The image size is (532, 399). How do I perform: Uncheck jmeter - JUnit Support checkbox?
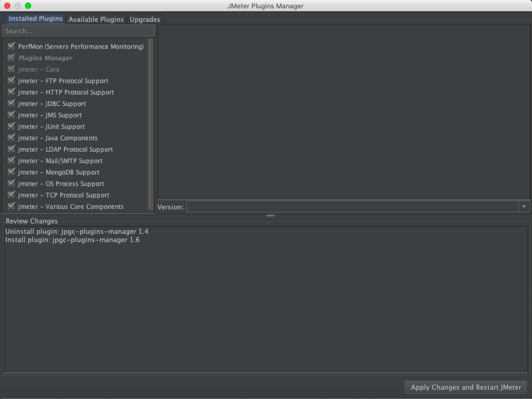click(11, 126)
